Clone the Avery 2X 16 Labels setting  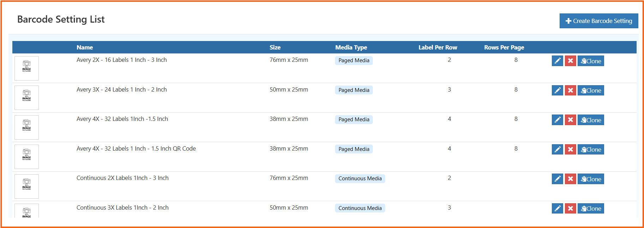pyautogui.click(x=591, y=61)
